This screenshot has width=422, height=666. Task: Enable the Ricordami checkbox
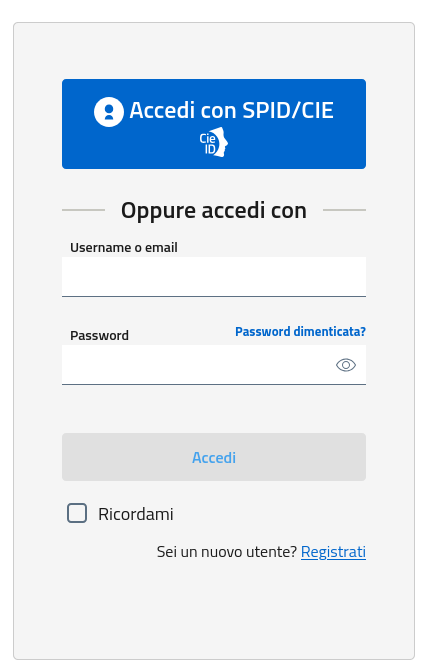(x=77, y=513)
